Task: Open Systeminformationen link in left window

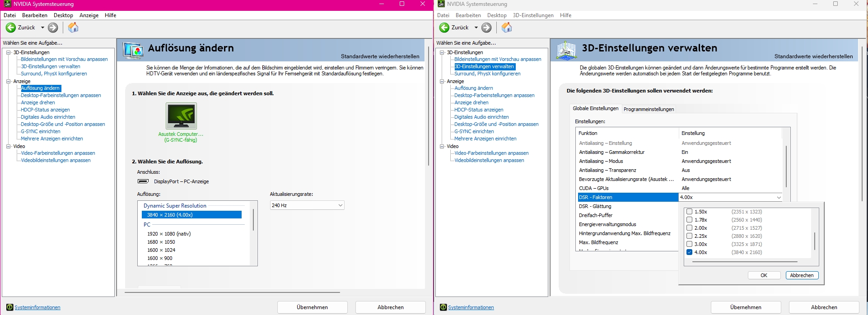Action: coord(37,307)
